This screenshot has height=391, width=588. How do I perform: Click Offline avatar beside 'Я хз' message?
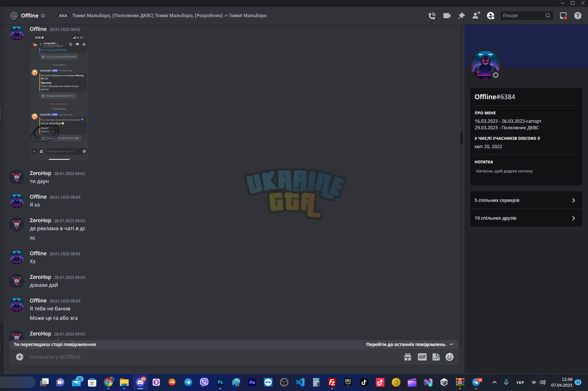(17, 201)
